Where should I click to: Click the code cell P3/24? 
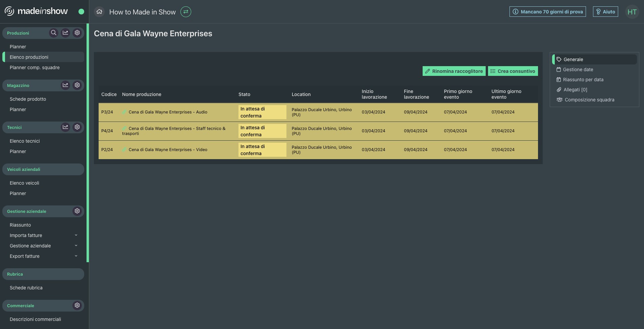[x=107, y=112]
